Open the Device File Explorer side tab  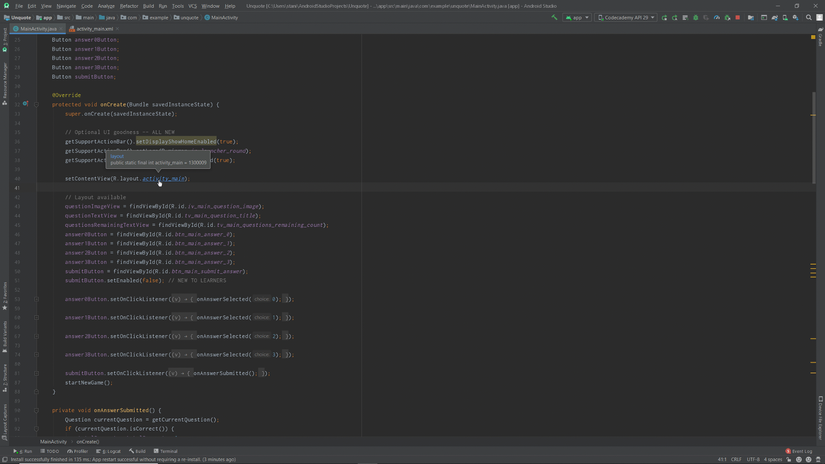[x=820, y=418]
